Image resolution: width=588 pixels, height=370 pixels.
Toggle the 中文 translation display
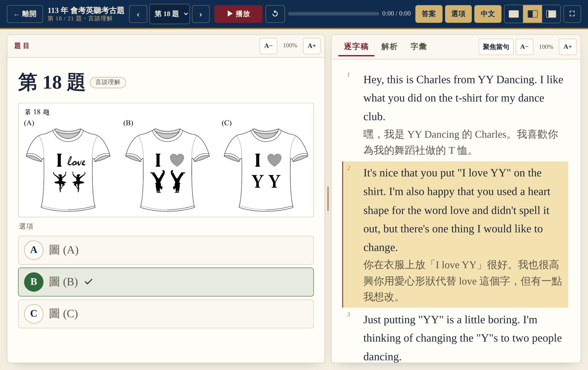coord(488,14)
